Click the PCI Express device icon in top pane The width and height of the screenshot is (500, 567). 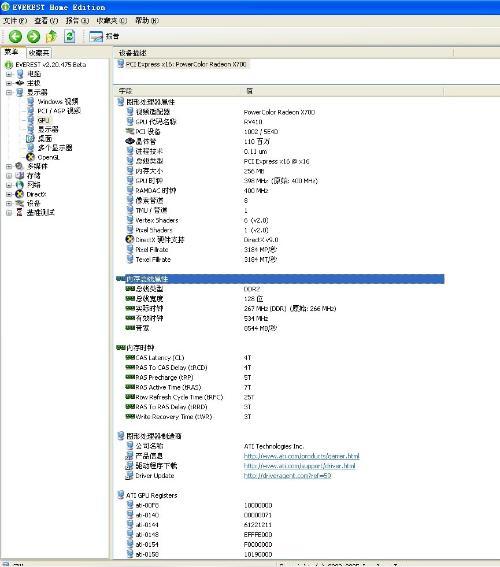click(120, 64)
